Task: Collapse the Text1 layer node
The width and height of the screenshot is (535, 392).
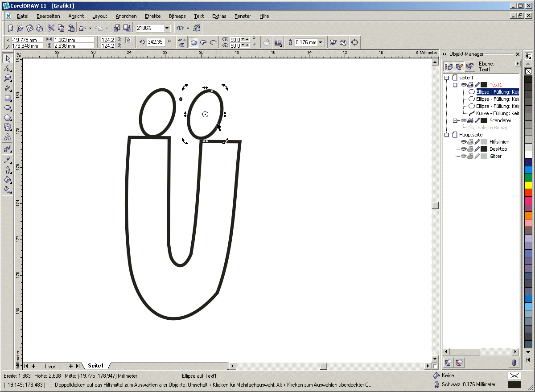Action: (454, 85)
